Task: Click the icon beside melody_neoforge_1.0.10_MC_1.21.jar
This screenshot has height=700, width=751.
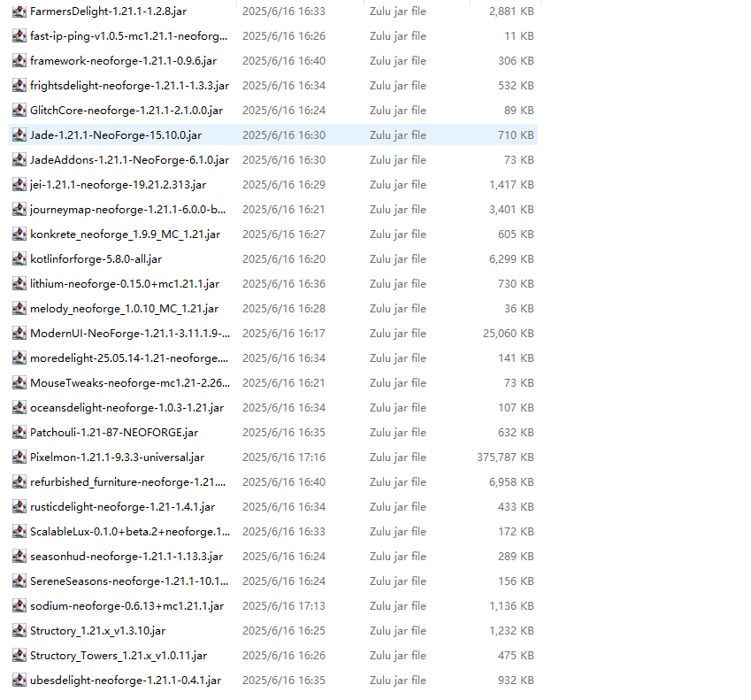Action: click(x=19, y=309)
